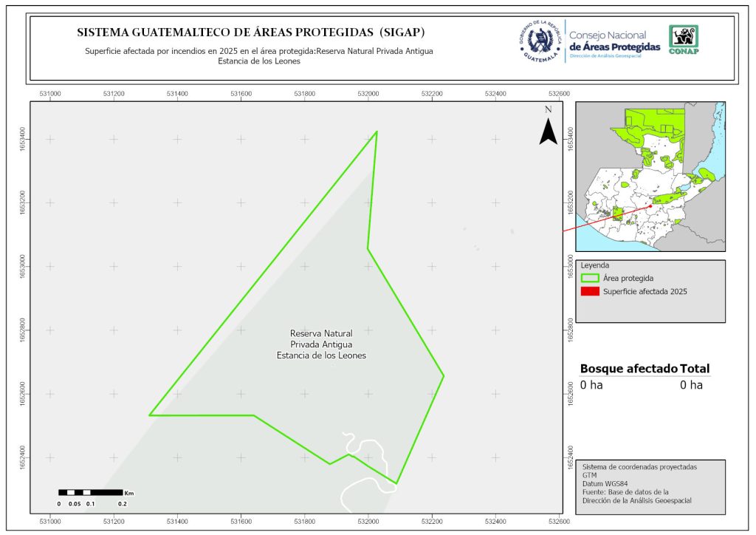Click the Consejo Nacional de Áreas Protegidas logo text
Image resolution: width=756 pixels, height=535 pixels.
pos(614,41)
